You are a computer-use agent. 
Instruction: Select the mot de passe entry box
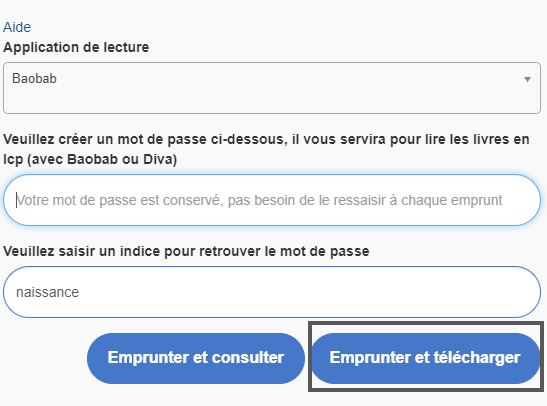[x=272, y=200]
